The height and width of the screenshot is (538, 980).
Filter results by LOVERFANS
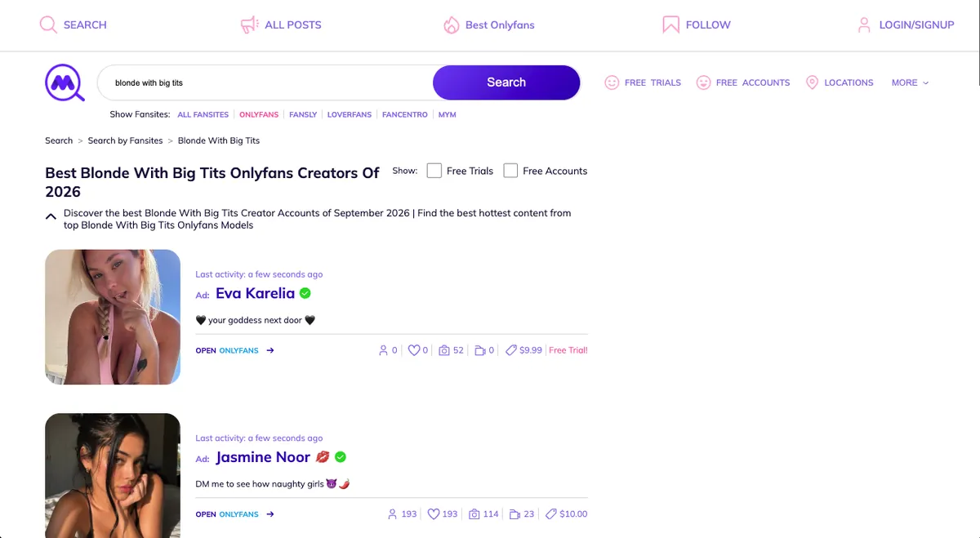click(350, 115)
